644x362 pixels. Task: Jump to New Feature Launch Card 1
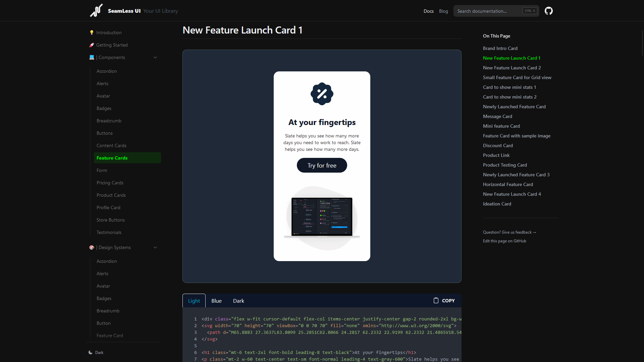(512, 58)
